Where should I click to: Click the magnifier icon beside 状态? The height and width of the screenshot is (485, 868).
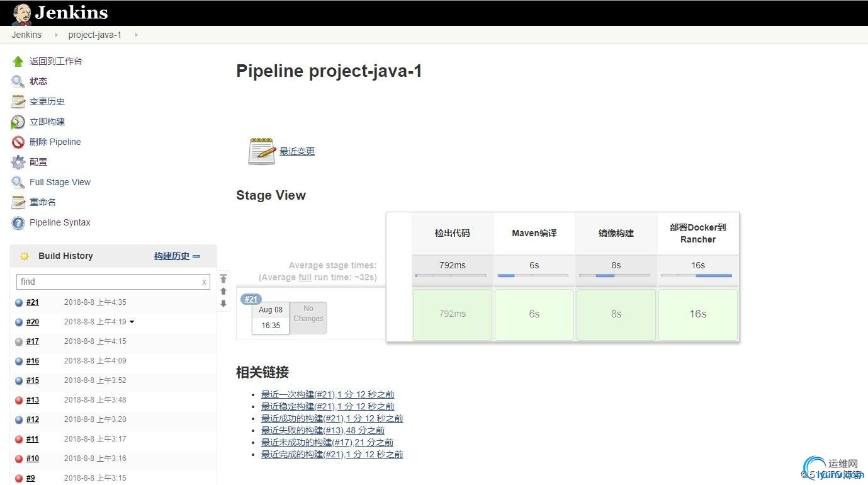(18, 81)
